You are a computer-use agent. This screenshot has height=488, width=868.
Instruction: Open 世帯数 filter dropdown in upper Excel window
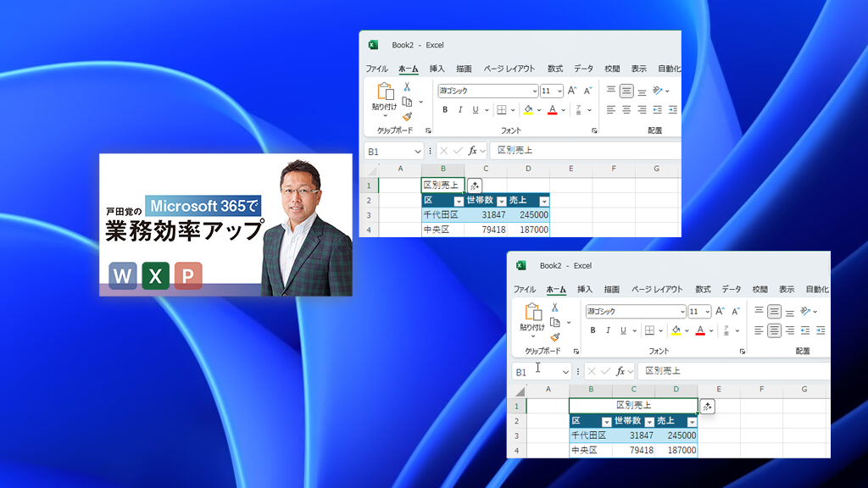(502, 201)
